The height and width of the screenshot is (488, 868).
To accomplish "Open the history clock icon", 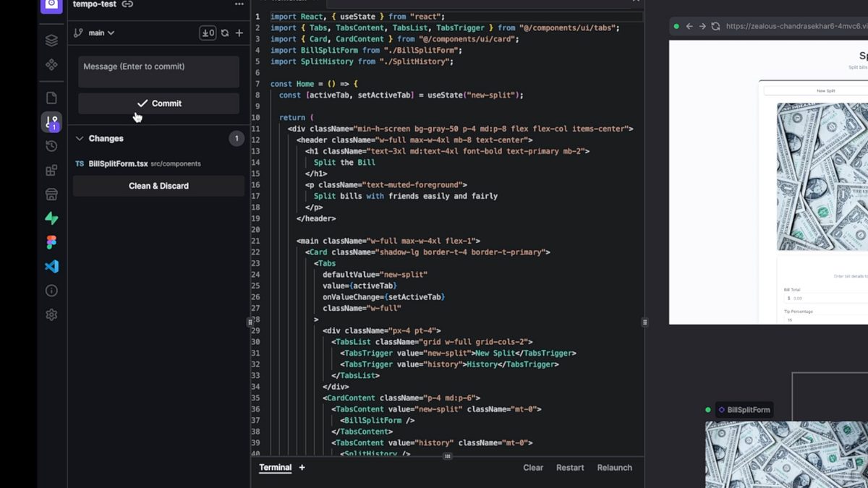I will point(51,146).
